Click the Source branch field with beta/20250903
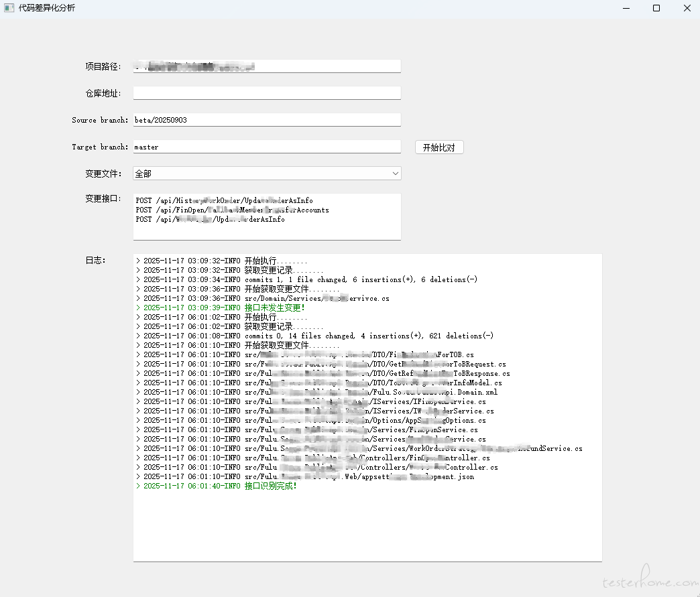This screenshot has width=700, height=597. [266, 120]
